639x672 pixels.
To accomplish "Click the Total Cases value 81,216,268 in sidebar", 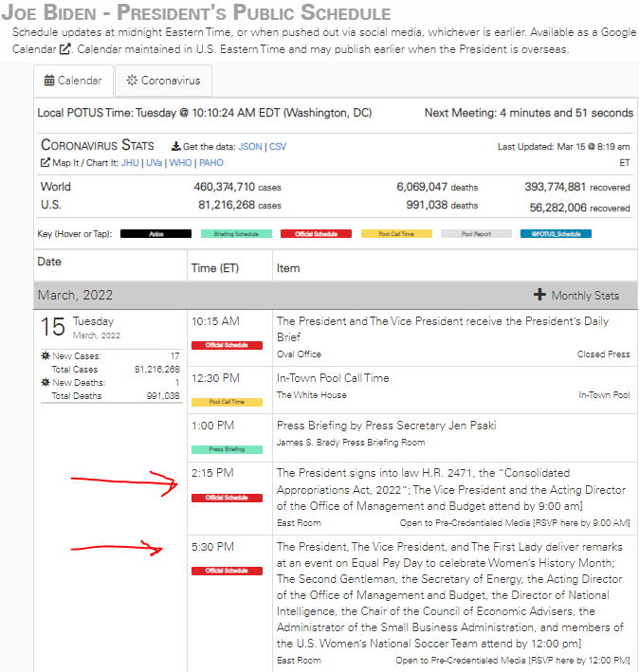I will click(x=157, y=370).
